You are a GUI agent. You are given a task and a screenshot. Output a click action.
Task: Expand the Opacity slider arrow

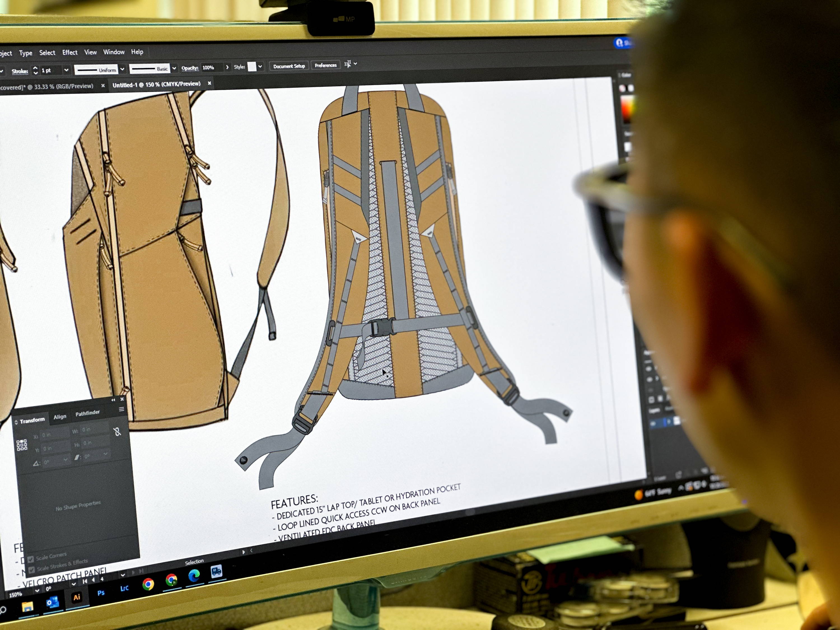[x=227, y=67]
